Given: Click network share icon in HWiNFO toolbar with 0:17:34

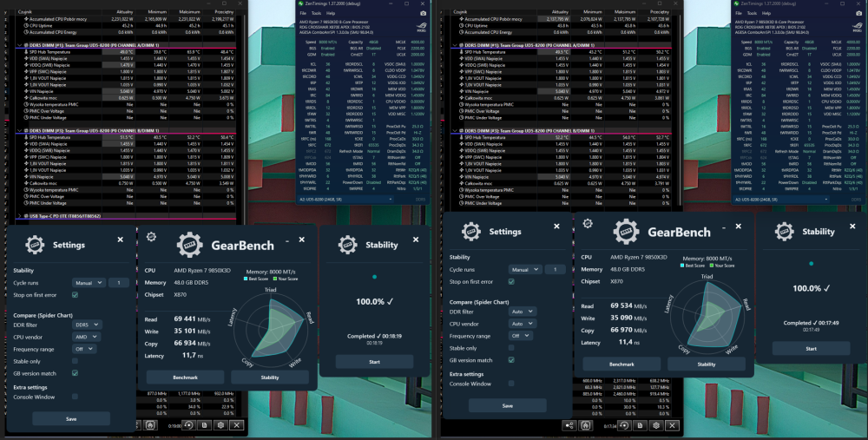Looking at the screenshot, I should point(569,425).
